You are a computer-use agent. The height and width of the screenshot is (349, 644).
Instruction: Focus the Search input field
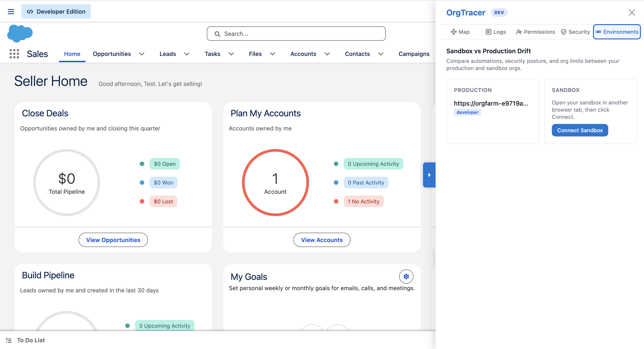point(296,34)
